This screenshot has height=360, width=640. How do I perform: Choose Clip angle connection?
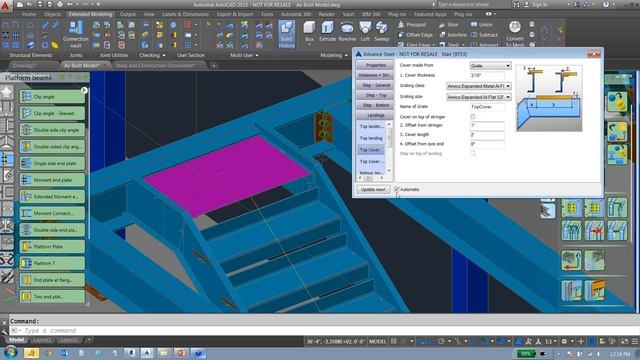pos(52,97)
